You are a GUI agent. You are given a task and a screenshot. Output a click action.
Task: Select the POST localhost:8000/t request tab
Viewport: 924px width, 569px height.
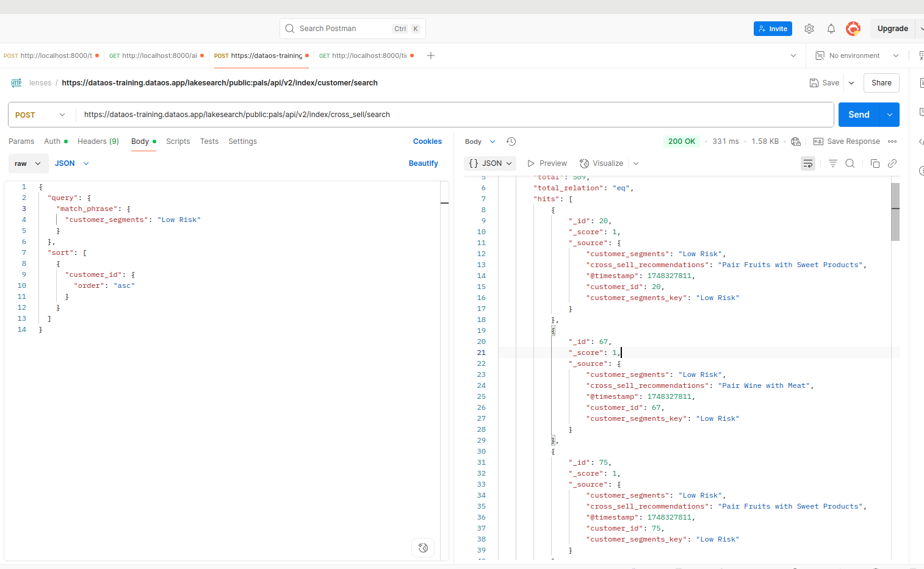(51, 55)
